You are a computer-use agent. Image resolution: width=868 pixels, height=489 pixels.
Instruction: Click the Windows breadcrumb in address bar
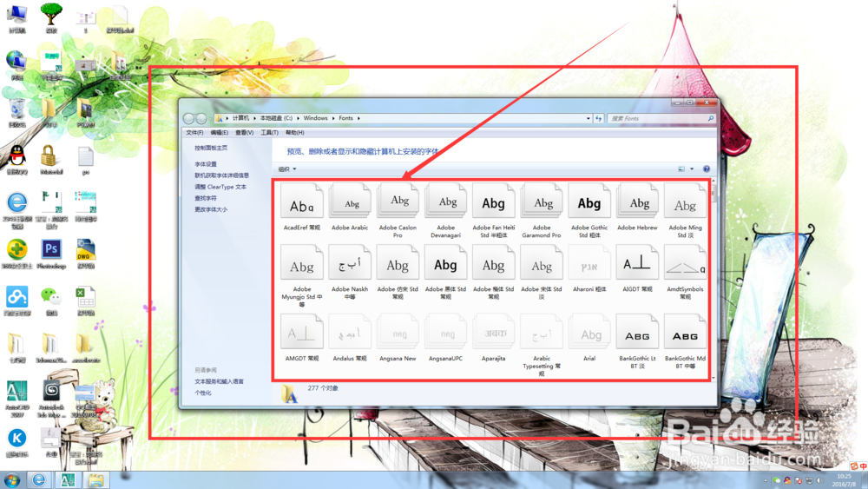click(315, 118)
